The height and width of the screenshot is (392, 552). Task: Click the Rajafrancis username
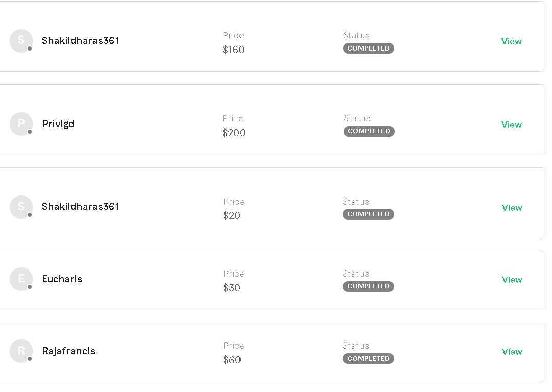click(x=68, y=351)
